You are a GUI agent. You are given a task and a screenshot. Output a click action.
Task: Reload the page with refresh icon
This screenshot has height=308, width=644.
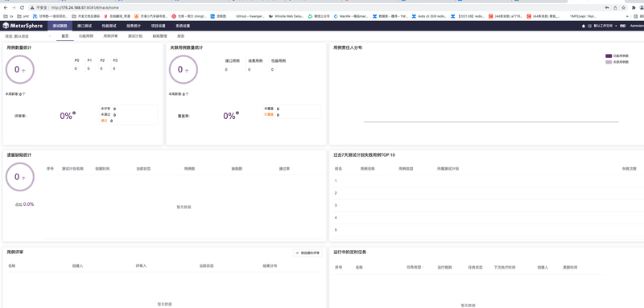22,7
